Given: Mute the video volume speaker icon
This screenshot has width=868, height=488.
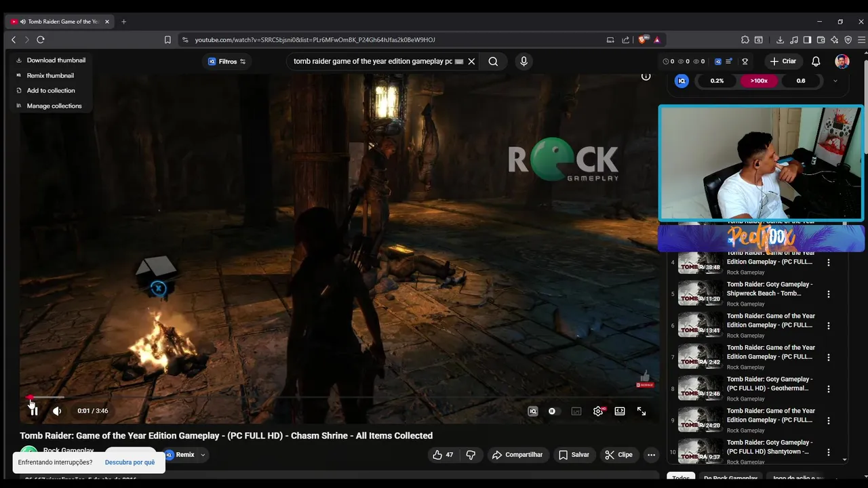Looking at the screenshot, I should point(57,411).
